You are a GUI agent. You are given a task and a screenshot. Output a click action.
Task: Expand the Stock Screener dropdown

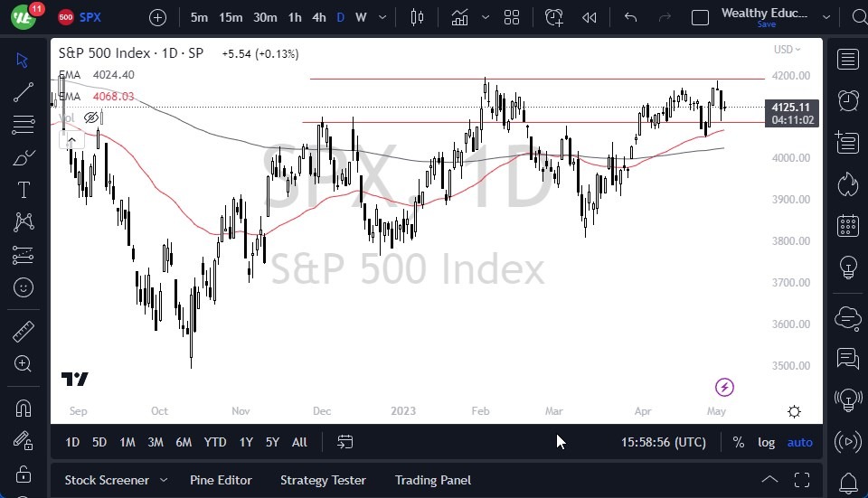pyautogui.click(x=164, y=480)
